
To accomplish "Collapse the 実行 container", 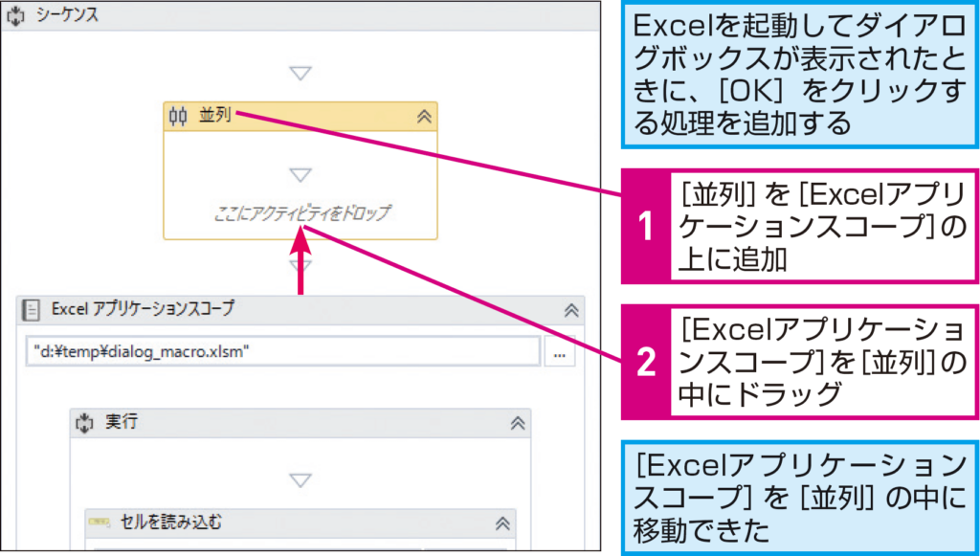I will coord(518,424).
